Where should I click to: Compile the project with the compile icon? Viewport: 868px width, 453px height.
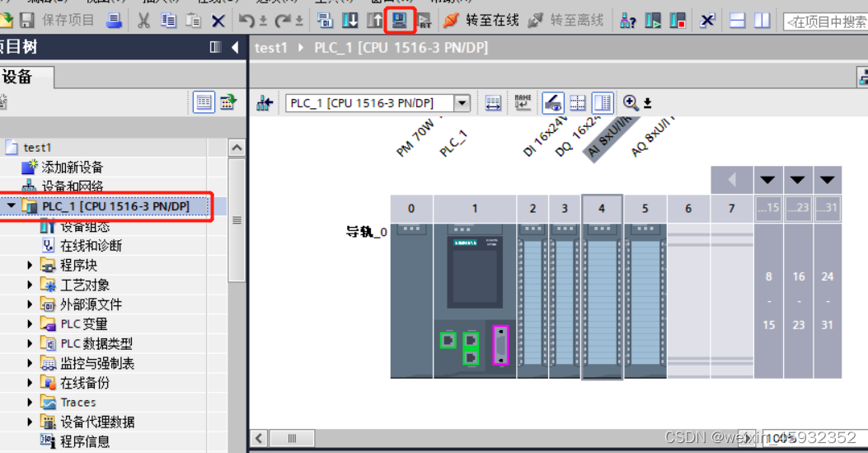[325, 21]
